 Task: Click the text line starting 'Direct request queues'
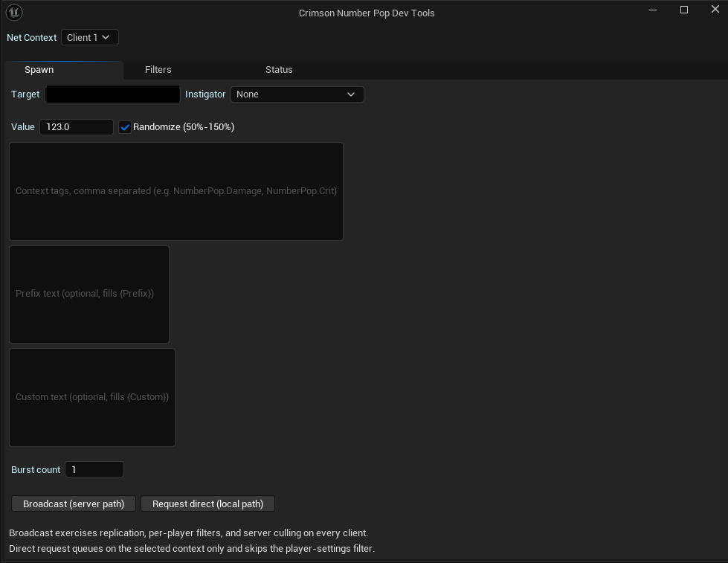point(192,549)
